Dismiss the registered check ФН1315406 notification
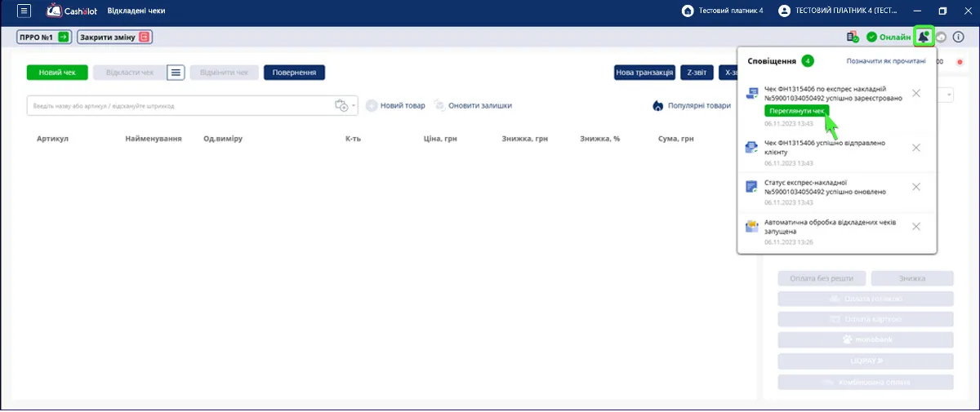980x412 pixels. tap(916, 93)
